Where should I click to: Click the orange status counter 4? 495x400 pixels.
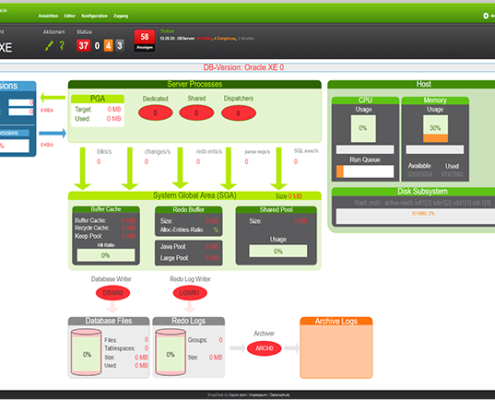[108, 45]
